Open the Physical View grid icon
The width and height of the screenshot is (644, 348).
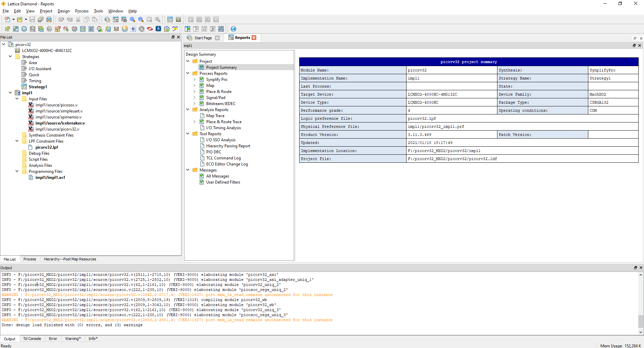91,29
